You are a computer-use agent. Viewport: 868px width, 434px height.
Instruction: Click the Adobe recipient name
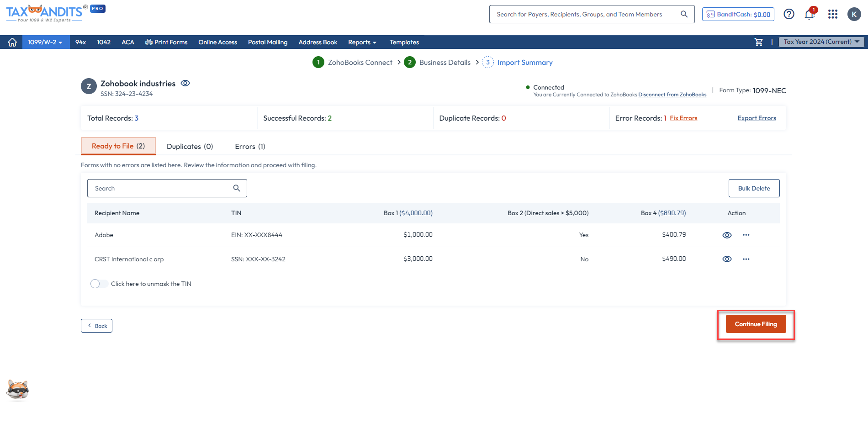(104, 235)
